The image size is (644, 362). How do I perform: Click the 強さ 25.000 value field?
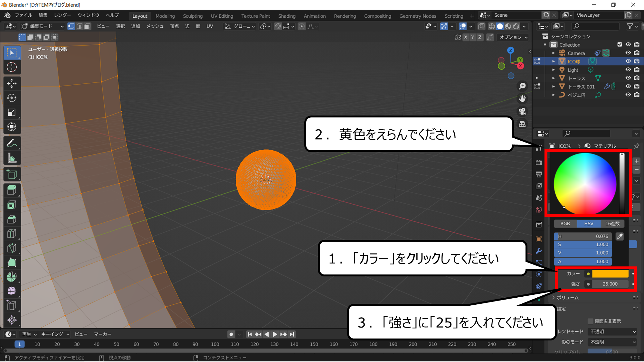(x=610, y=284)
